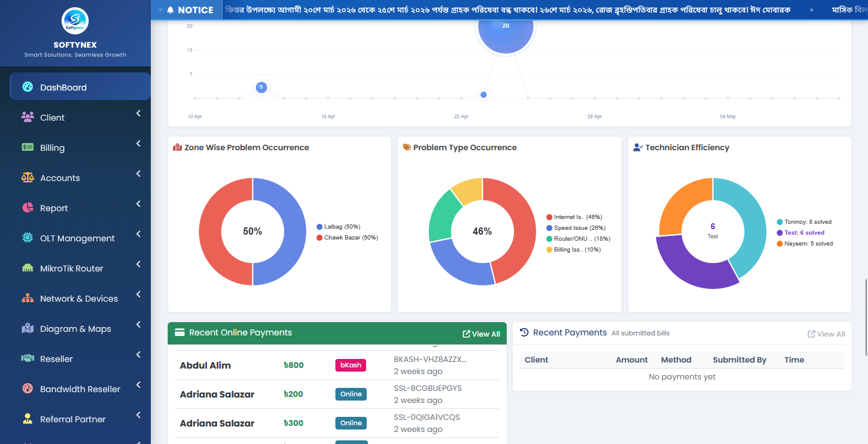
Task: Click the Diagram & Maps map icon
Action: [27, 328]
